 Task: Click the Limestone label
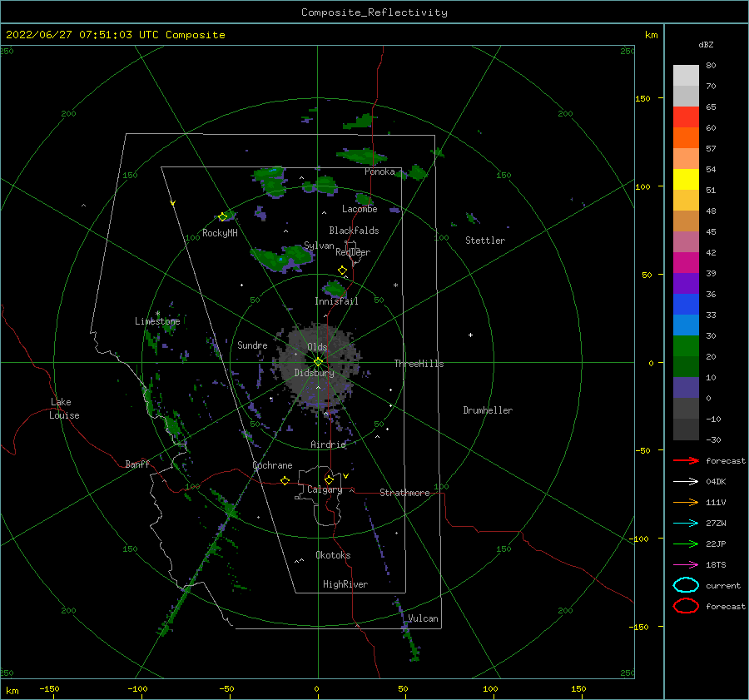(157, 321)
